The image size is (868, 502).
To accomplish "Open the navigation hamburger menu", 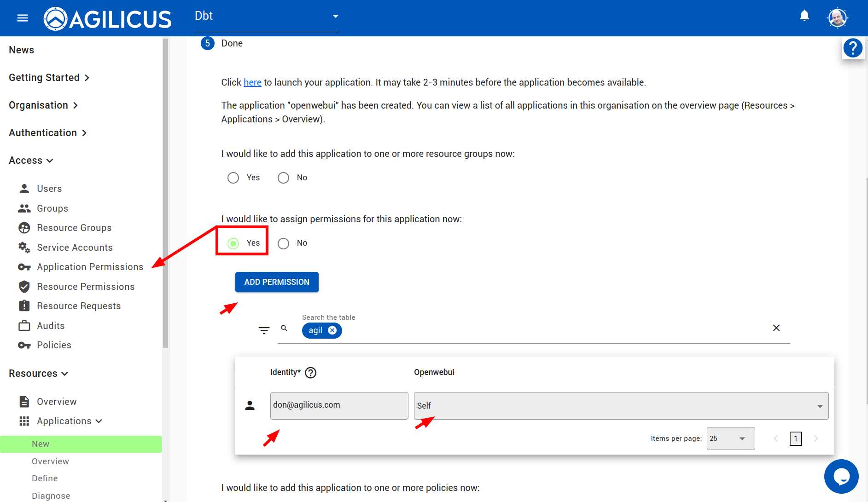I will 22,18.
